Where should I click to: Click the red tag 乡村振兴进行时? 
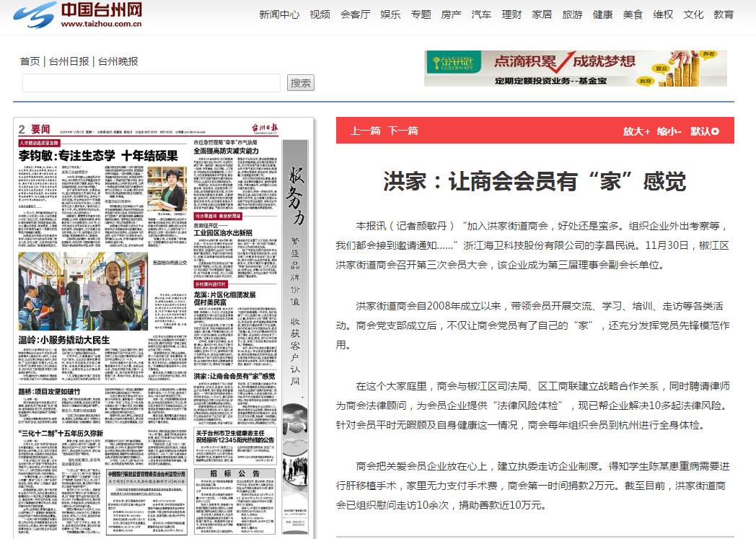tap(210, 284)
